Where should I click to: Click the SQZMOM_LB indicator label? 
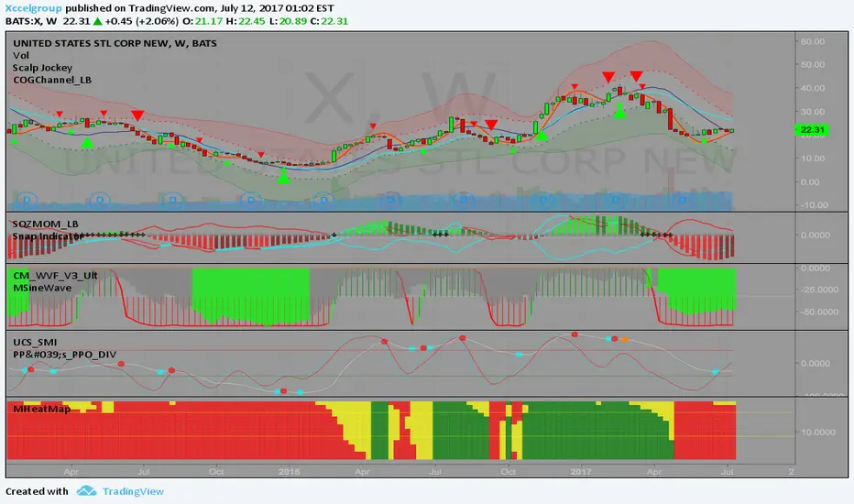(45, 224)
